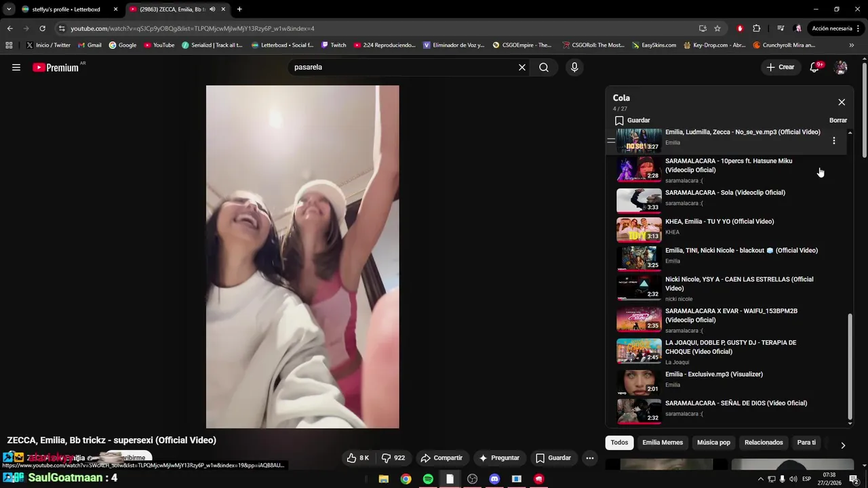Open the tab search dropdown arrow

click(9, 9)
